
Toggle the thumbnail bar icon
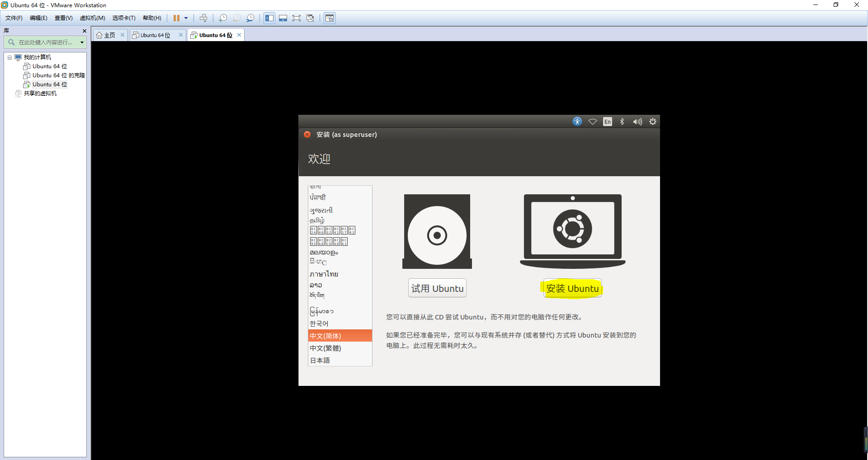[x=283, y=18]
